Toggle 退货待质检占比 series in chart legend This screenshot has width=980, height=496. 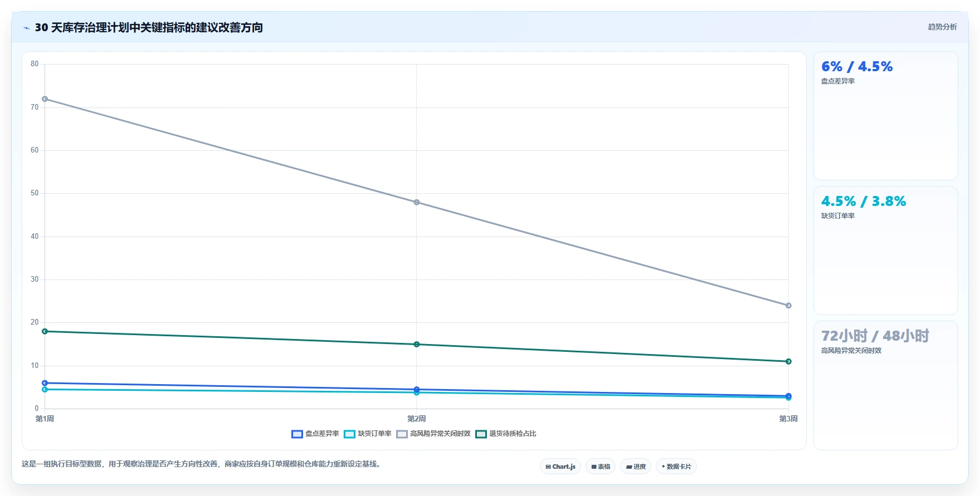point(506,434)
